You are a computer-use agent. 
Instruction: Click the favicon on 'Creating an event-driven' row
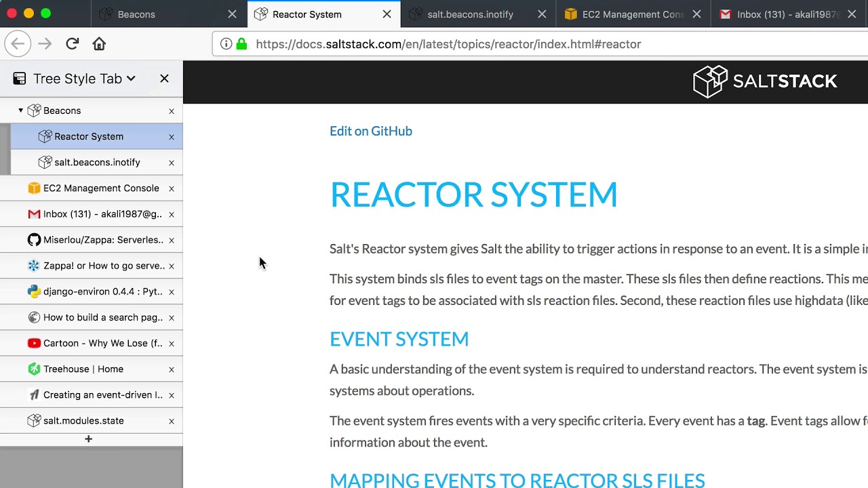coord(34,394)
